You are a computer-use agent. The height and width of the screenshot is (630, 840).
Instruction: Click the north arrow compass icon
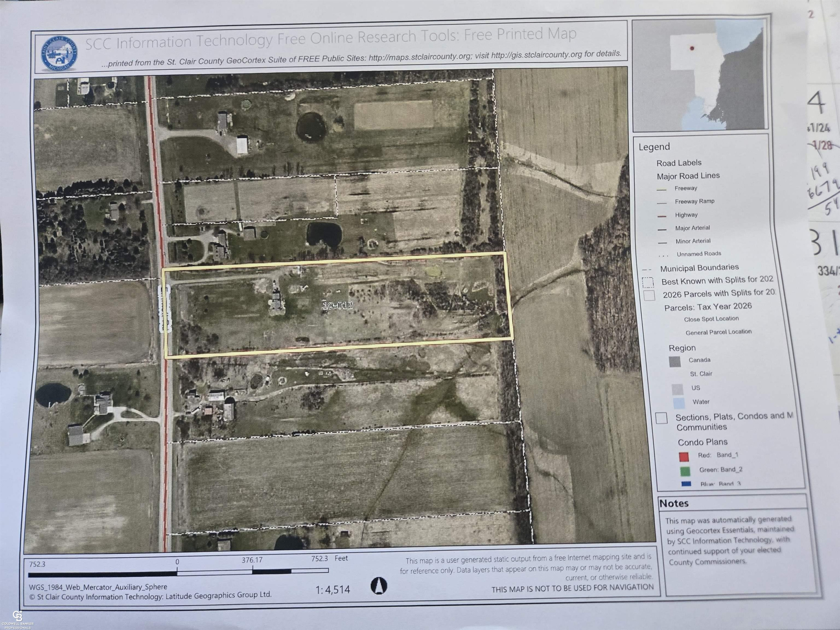[x=379, y=585]
